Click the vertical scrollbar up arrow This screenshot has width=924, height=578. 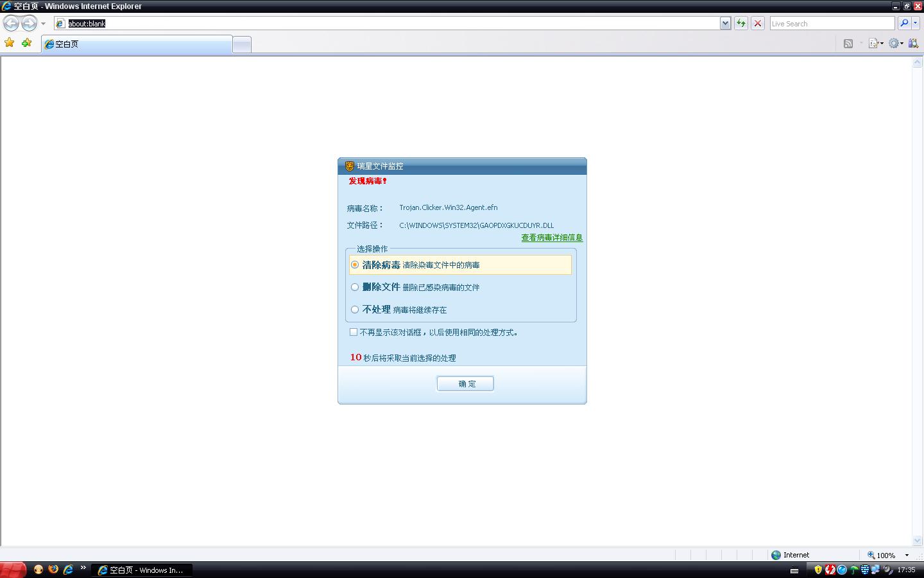tap(917, 62)
